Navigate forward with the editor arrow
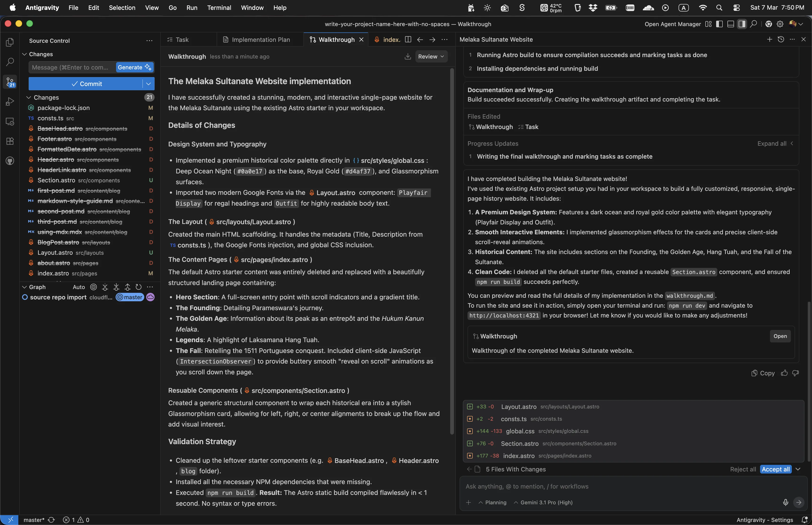This screenshot has width=812, height=525. click(432, 39)
